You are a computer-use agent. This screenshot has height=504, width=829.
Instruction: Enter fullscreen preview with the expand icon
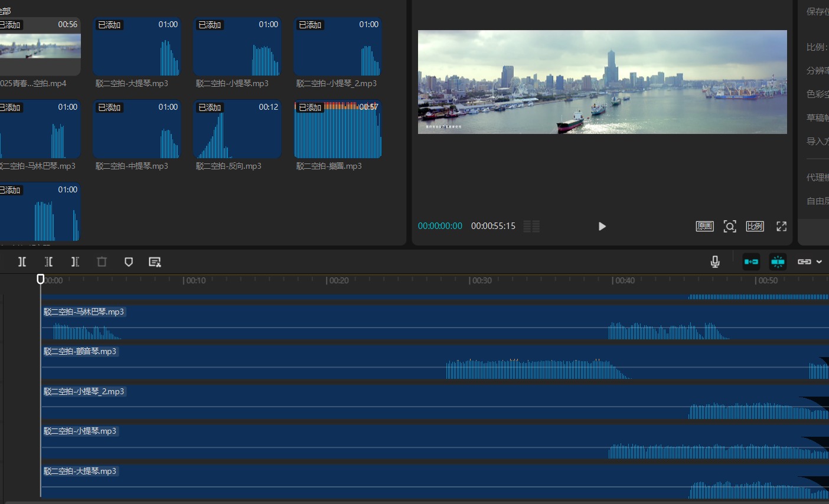pyautogui.click(x=781, y=226)
